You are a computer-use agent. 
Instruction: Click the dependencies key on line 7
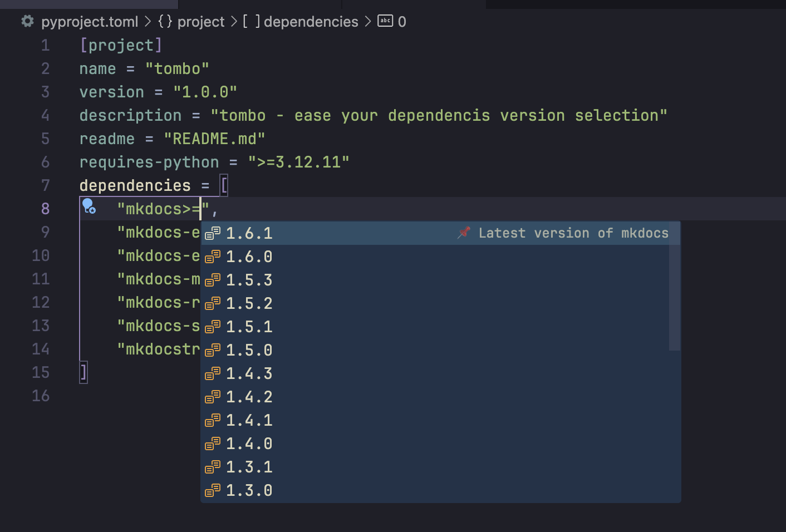point(135,185)
